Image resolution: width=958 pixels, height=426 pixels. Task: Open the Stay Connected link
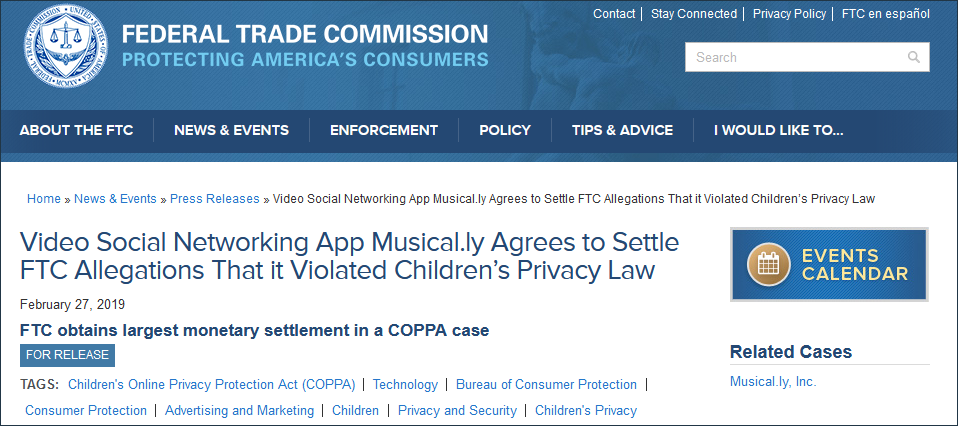point(693,14)
